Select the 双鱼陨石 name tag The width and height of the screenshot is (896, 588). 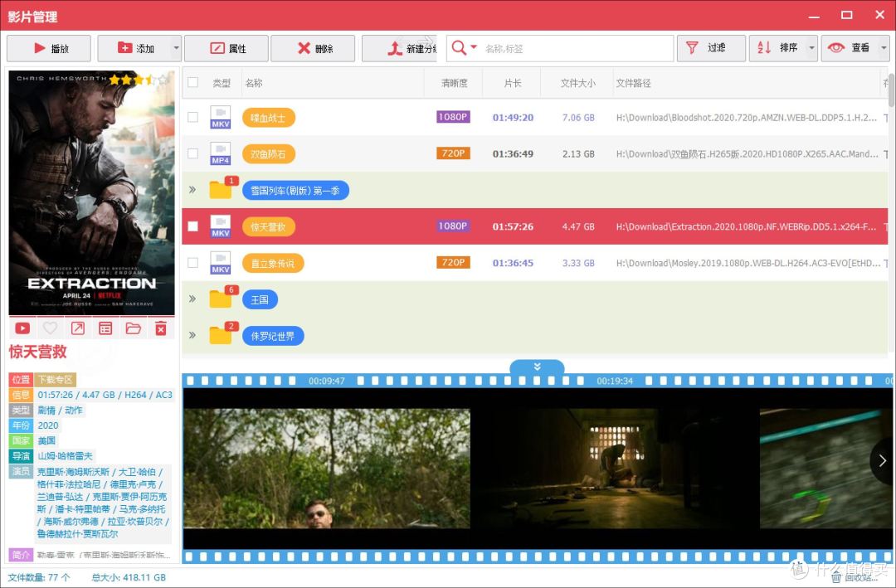tap(269, 154)
